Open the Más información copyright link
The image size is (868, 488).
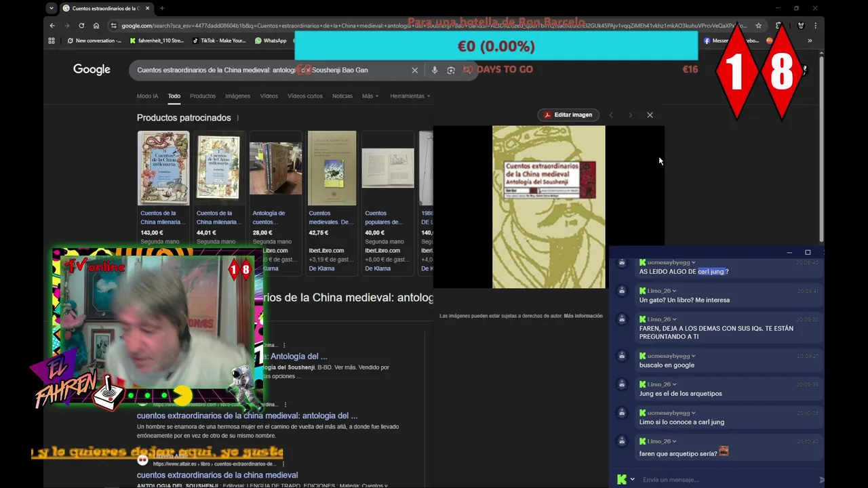[583, 316]
